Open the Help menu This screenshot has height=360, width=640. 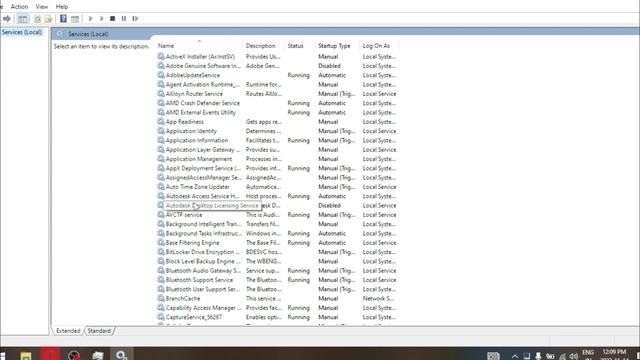(62, 7)
